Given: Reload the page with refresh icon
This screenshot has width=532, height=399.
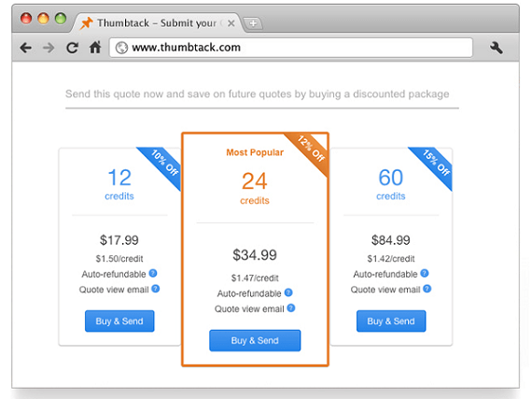Looking at the screenshot, I should [x=72, y=48].
